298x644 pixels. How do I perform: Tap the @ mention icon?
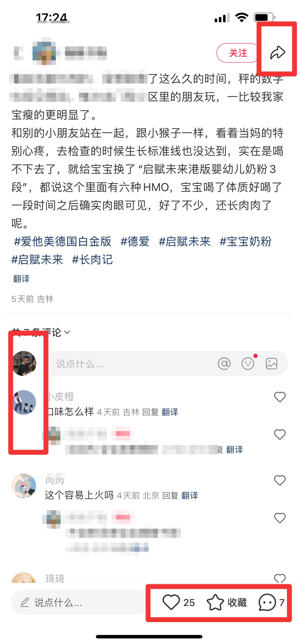[x=224, y=363]
